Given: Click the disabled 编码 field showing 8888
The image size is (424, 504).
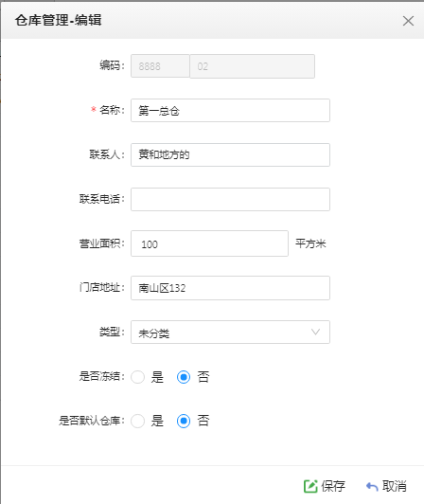Looking at the screenshot, I should point(160,66).
